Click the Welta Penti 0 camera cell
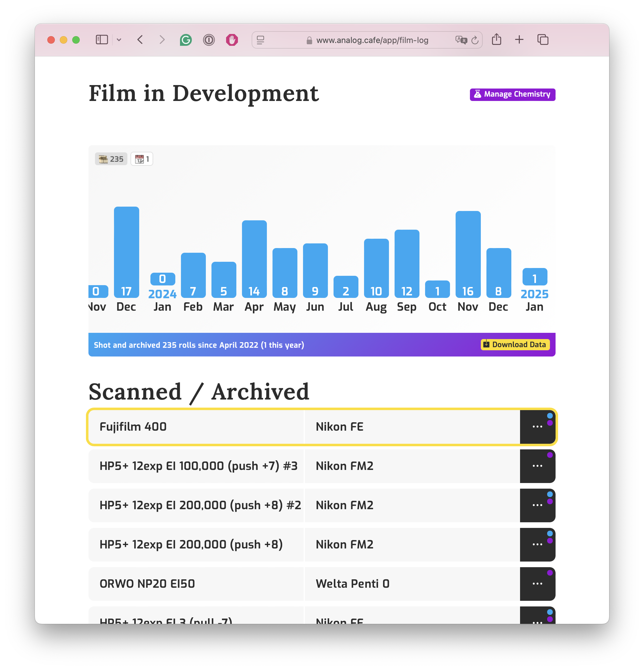 click(412, 584)
